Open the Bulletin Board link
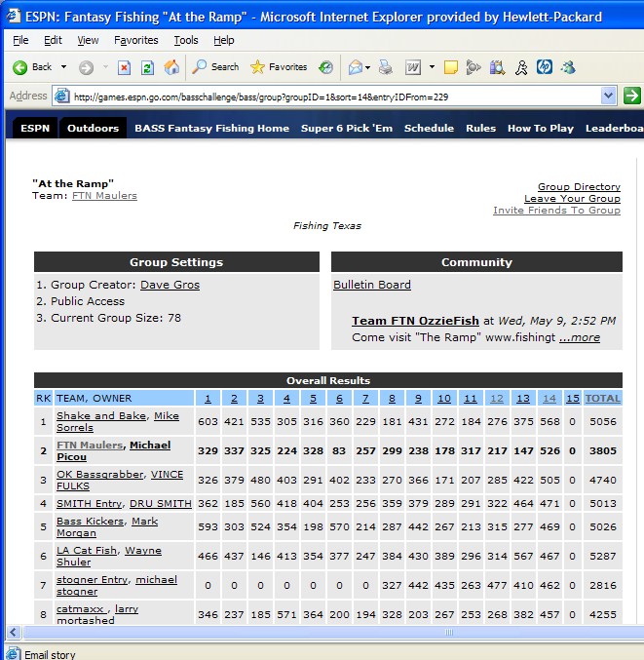The height and width of the screenshot is (660, 644). [x=372, y=285]
